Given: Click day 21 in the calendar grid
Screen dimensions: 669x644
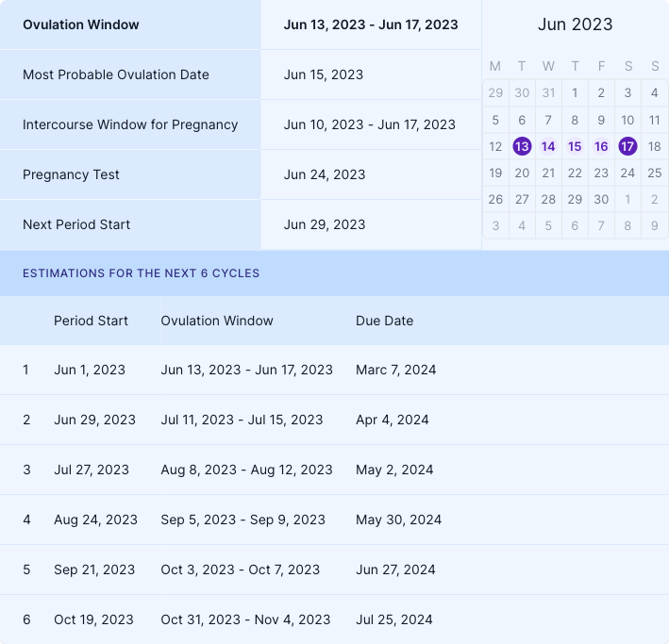Looking at the screenshot, I should [x=548, y=173].
